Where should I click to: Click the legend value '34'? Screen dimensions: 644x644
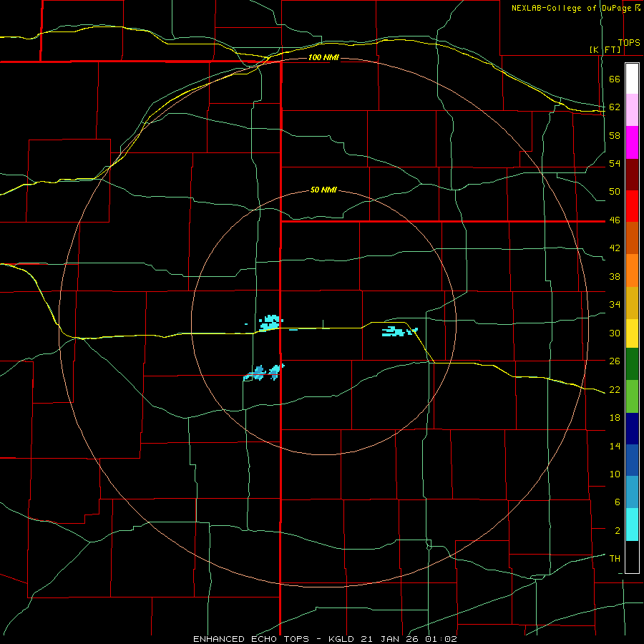[x=615, y=305]
